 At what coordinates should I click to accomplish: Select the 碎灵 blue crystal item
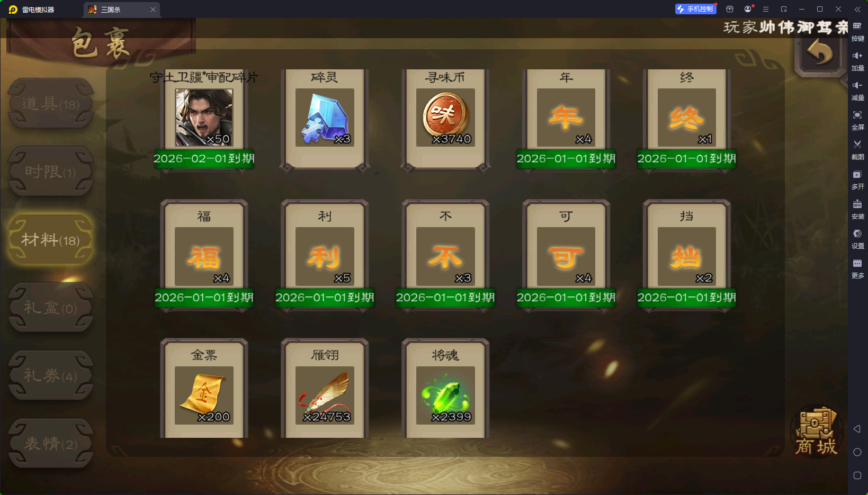click(325, 118)
